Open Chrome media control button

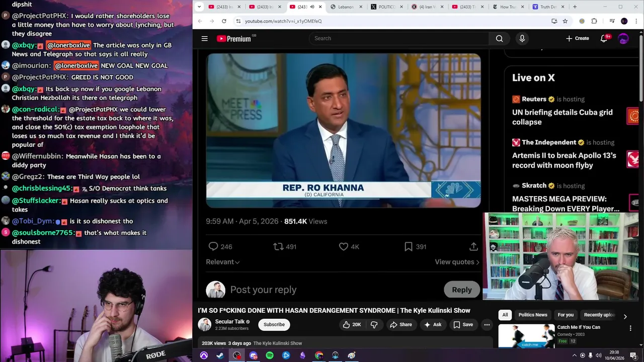[612, 21]
